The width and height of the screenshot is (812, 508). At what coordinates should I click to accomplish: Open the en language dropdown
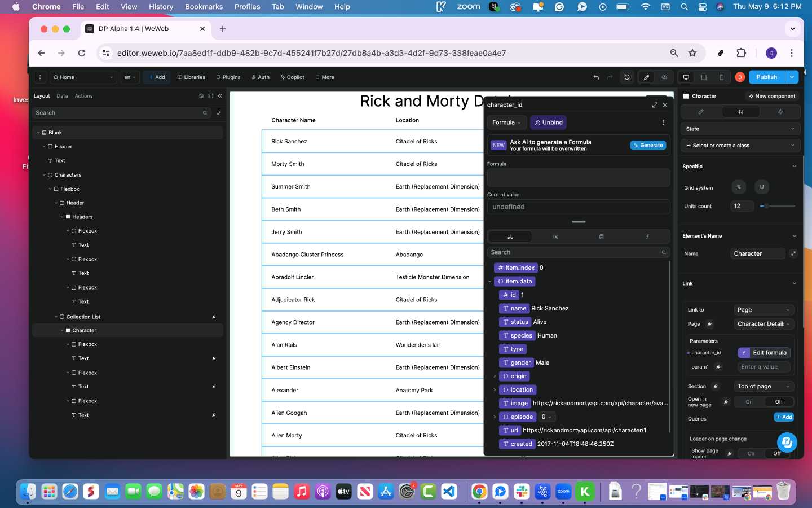pos(130,77)
